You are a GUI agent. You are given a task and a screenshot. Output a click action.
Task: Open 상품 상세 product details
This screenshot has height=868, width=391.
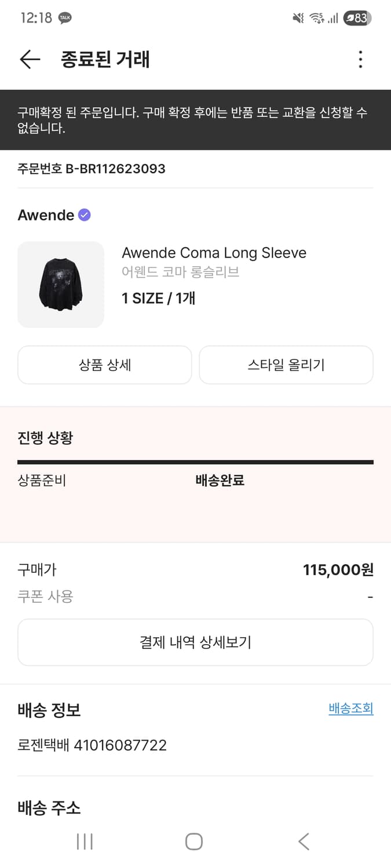(104, 365)
